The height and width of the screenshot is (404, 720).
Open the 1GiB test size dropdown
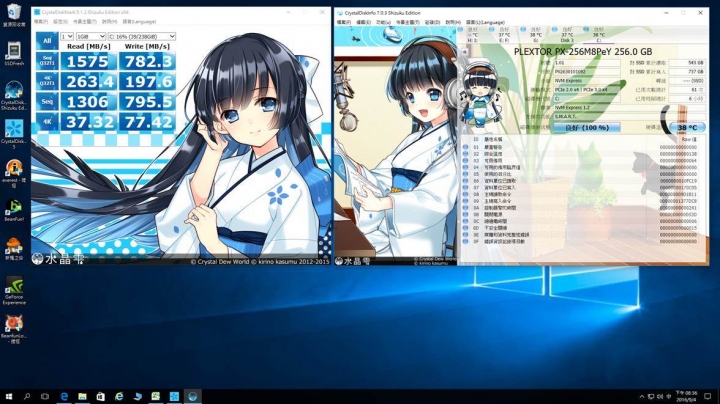pyautogui.click(x=90, y=36)
